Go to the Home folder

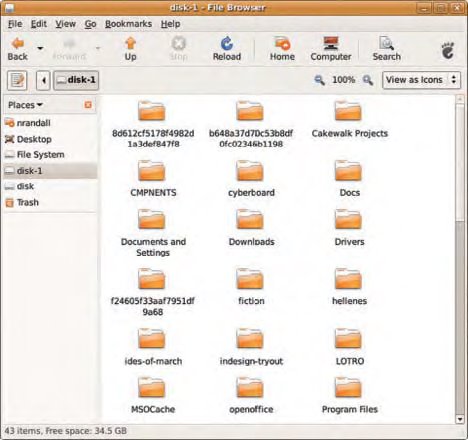point(282,49)
